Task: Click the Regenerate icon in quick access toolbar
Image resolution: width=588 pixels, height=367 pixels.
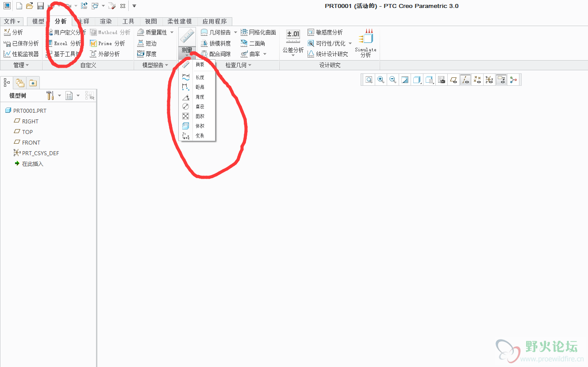Action: click(x=84, y=6)
